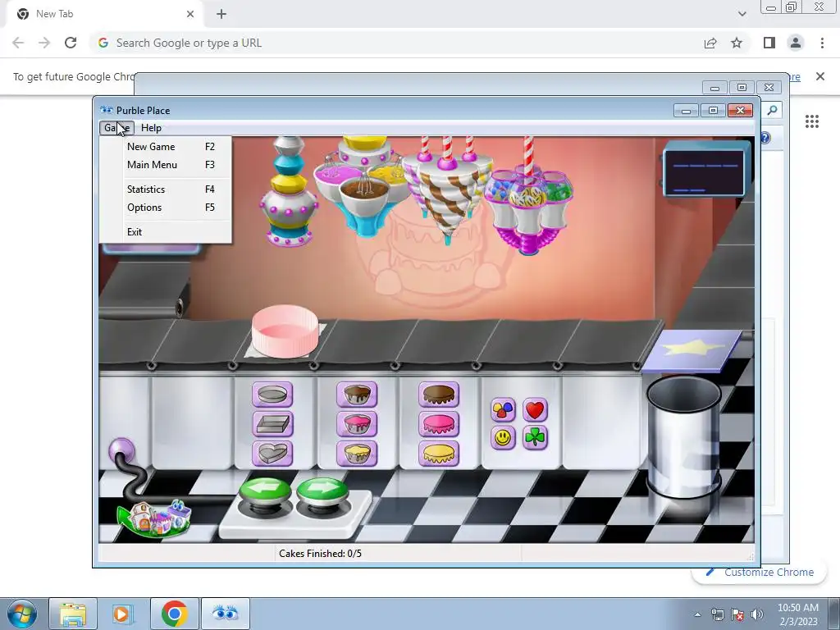Add the red heart decoration
The height and width of the screenshot is (630, 840).
[535, 410]
